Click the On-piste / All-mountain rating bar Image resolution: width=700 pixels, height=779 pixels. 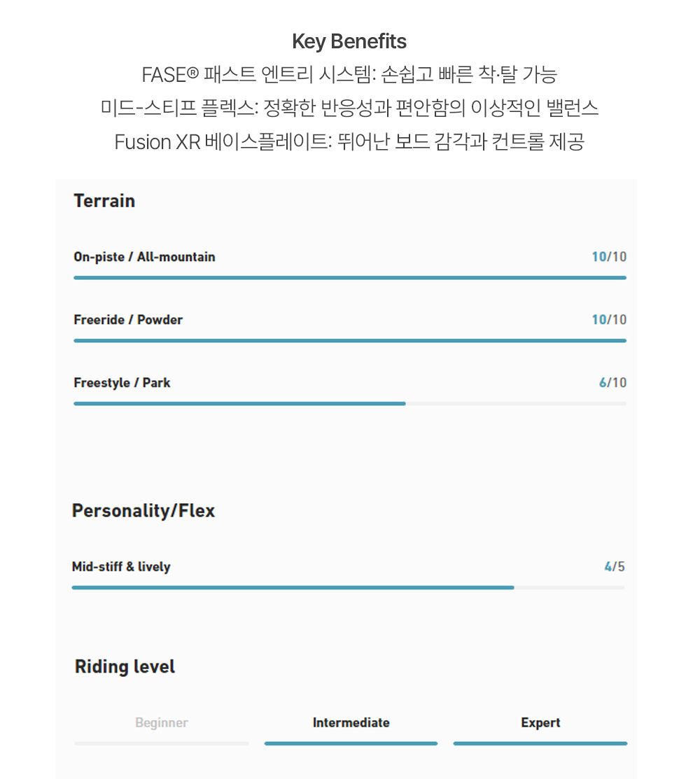[349, 278]
